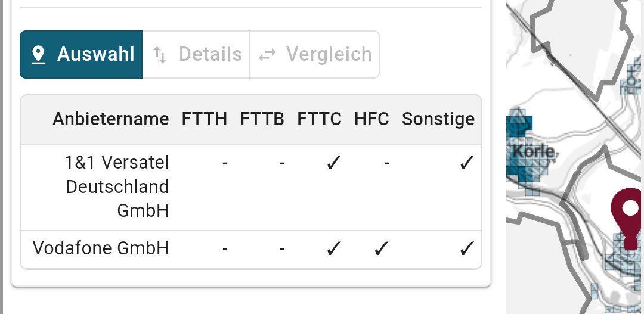Viewport: 644px width, 314px height.
Task: Click the Sonstige checkmark for Vodafone GmbH
Action: 467,249
